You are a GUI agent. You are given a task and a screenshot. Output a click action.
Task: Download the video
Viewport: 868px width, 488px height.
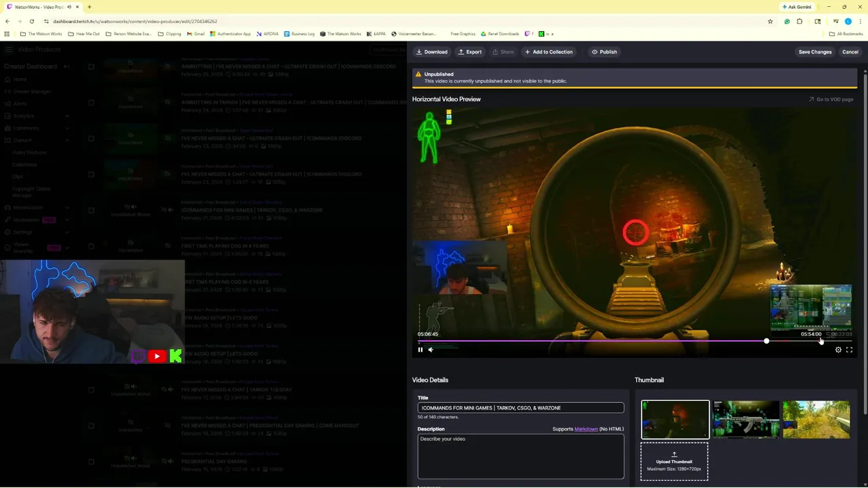pyautogui.click(x=432, y=52)
